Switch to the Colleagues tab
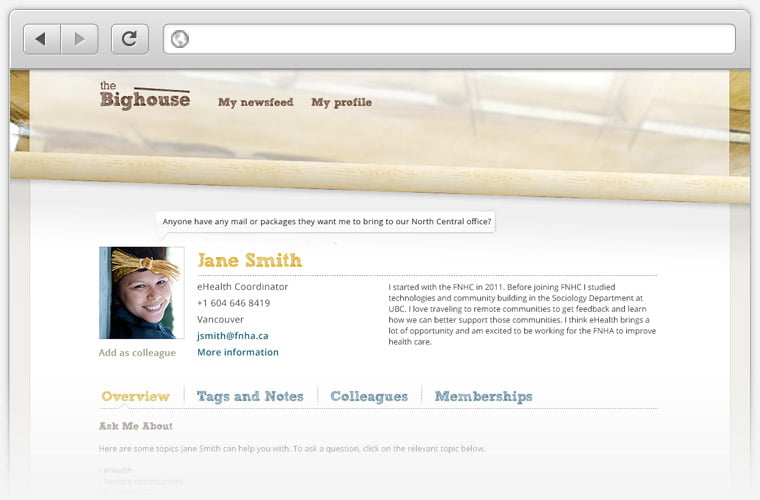This screenshot has height=500, width=760. tap(369, 396)
